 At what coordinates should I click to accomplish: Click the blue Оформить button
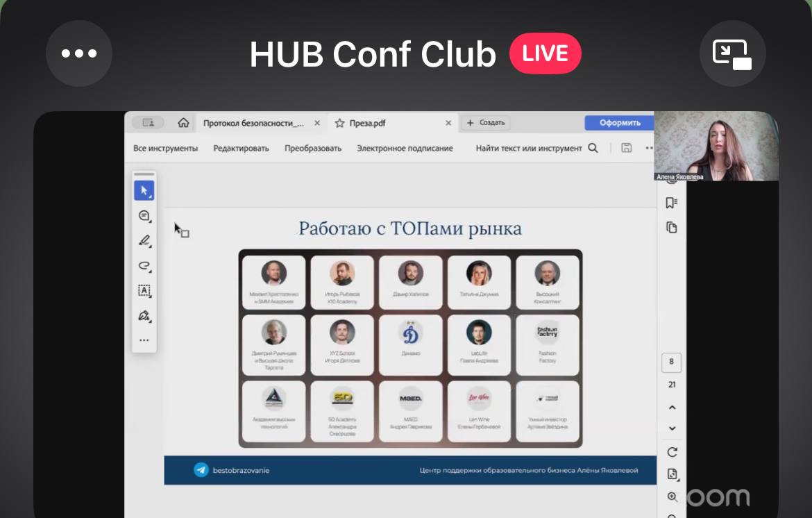(619, 123)
